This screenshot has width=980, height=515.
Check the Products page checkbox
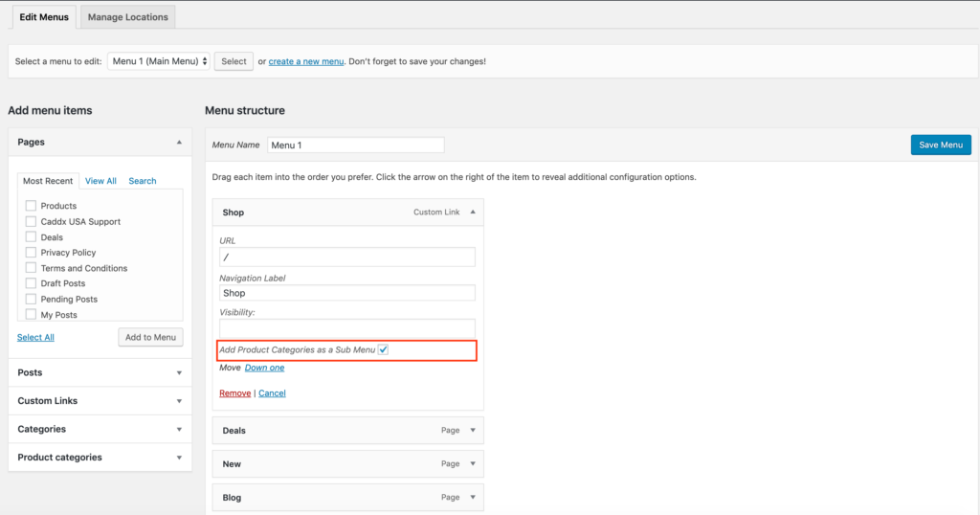tap(32, 206)
